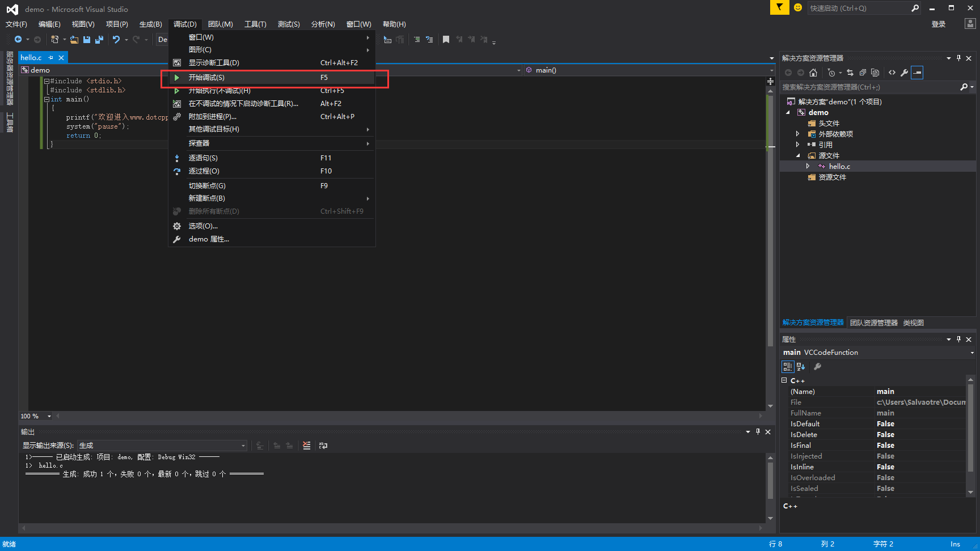Switch to the 团队资源管理器 tab
The image size is (980, 551).
[874, 322]
